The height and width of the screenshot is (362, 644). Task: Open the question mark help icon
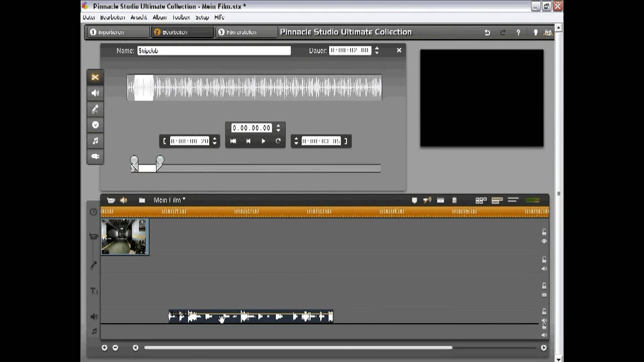518,32
